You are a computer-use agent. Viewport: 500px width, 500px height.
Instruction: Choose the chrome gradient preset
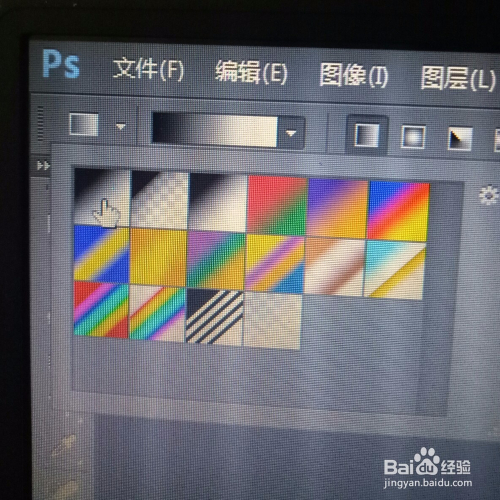(x=394, y=270)
